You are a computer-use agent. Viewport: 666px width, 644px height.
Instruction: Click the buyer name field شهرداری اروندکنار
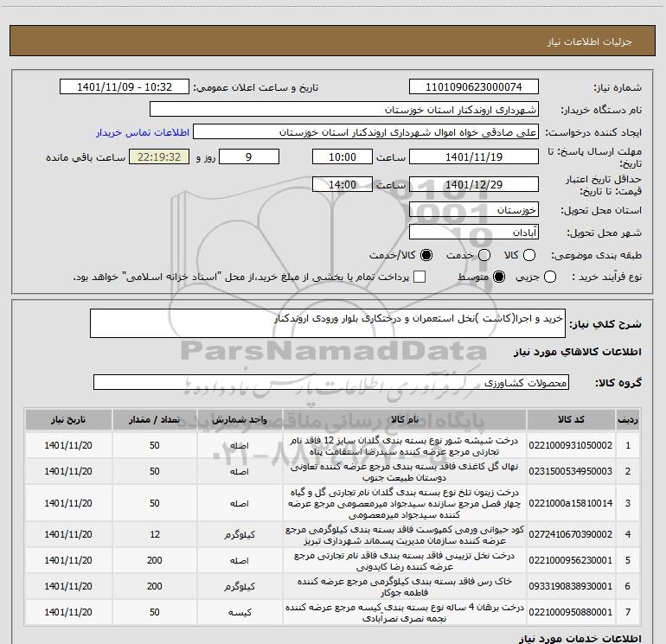tap(344, 110)
